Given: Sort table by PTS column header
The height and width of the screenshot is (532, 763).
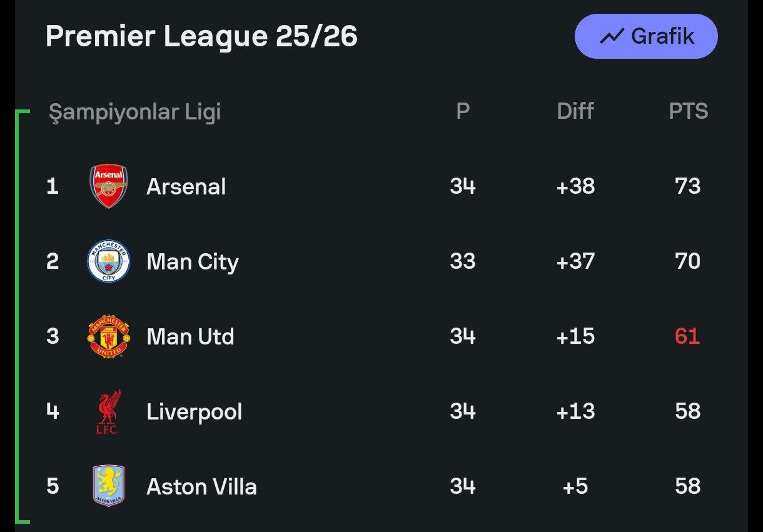Looking at the screenshot, I should point(688,111).
